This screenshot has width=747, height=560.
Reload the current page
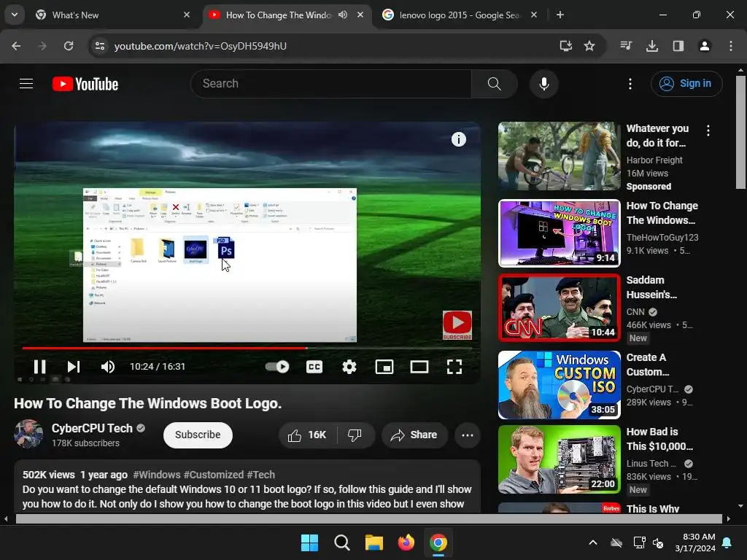click(69, 46)
